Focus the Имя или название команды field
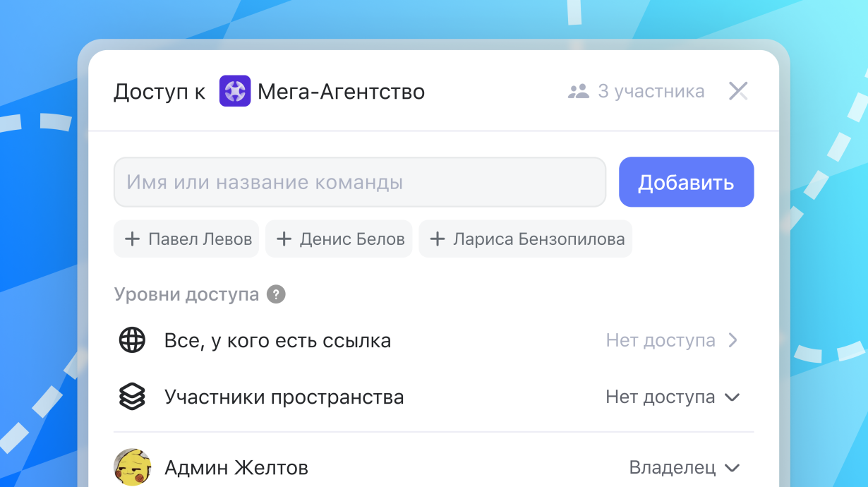The width and height of the screenshot is (868, 487). [360, 182]
